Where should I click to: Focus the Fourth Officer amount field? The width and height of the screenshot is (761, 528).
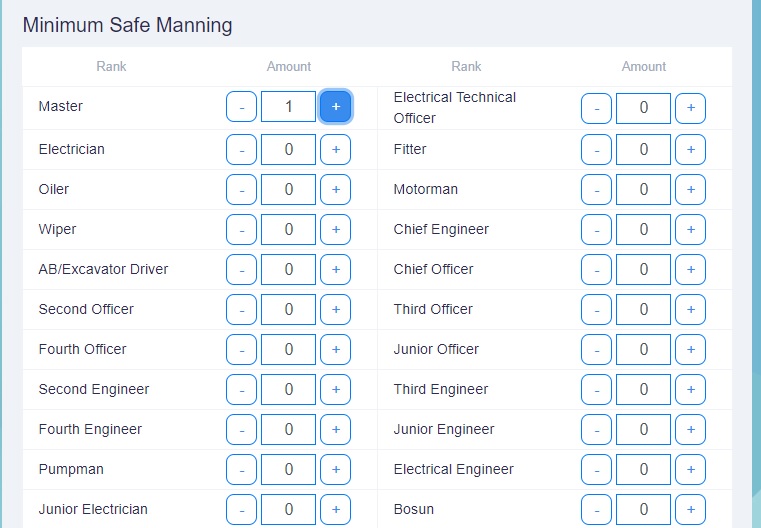point(288,349)
